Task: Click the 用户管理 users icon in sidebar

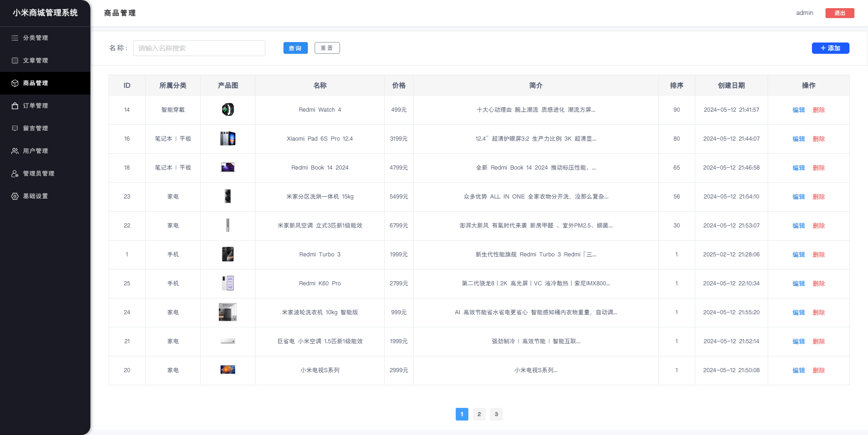Action: coord(15,151)
